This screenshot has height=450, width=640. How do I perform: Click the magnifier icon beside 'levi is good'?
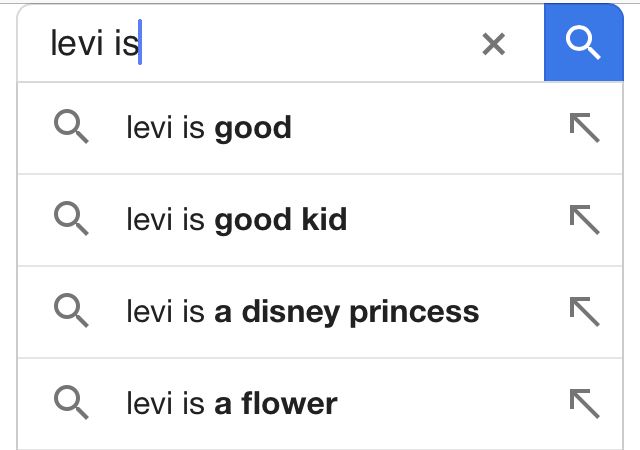[x=71, y=127]
